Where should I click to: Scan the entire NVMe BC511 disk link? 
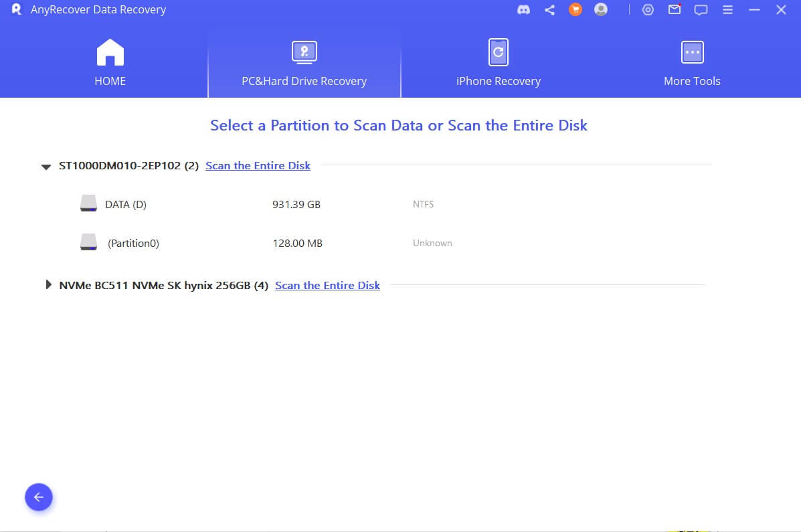click(327, 286)
